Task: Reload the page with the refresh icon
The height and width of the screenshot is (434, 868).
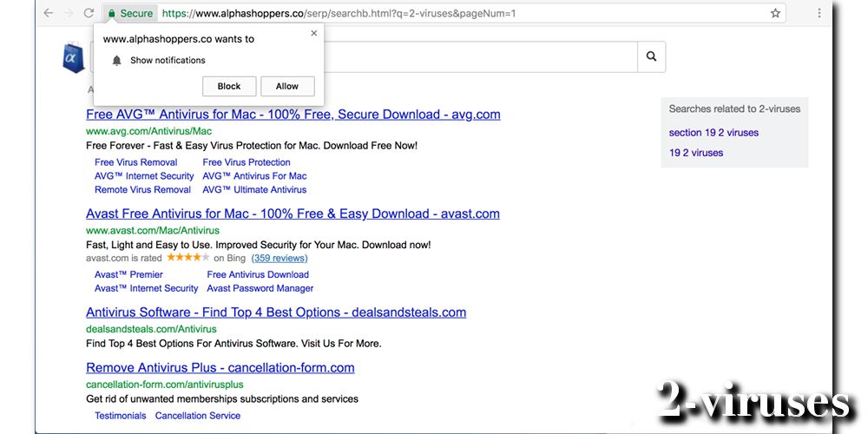Action: coord(89,13)
